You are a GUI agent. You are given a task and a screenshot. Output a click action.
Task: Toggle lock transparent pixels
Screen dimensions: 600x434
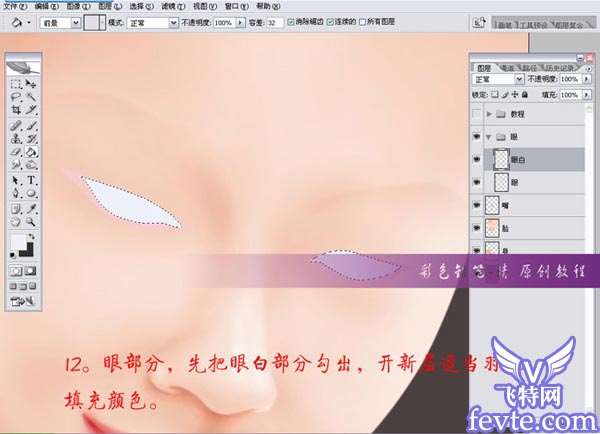pos(495,94)
